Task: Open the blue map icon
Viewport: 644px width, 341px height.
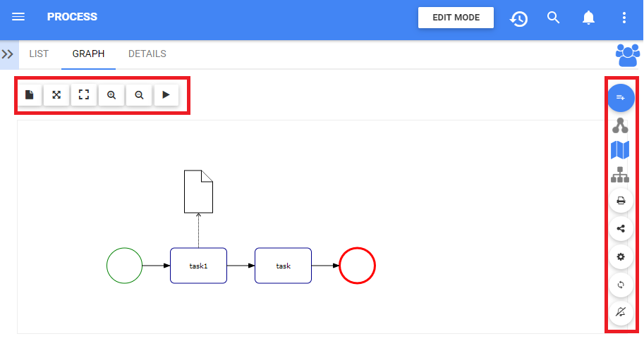Action: coord(621,149)
